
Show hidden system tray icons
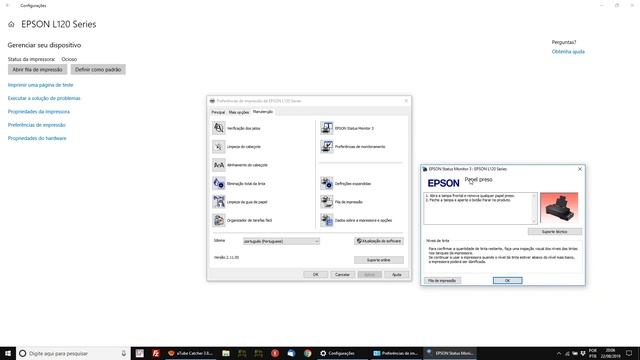coord(559,353)
